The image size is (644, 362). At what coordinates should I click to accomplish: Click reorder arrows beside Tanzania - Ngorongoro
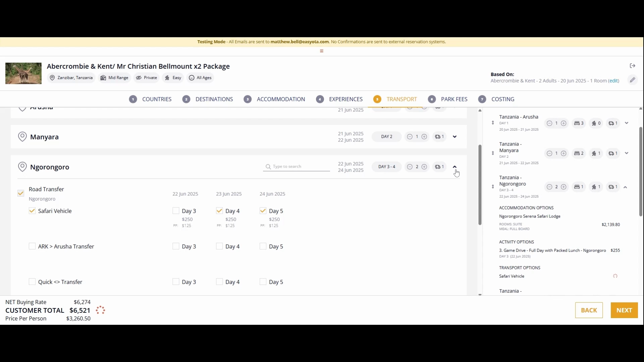pos(493,187)
